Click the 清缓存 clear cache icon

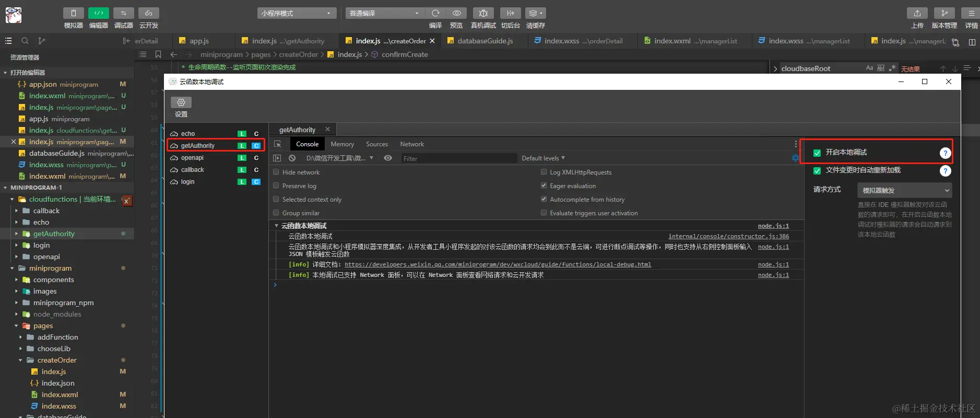(x=535, y=13)
